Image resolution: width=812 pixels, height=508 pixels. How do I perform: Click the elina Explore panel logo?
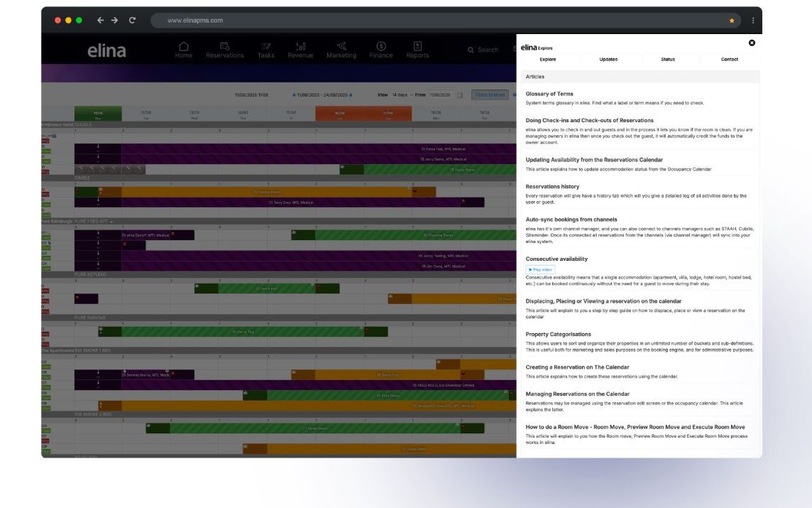pos(537,47)
